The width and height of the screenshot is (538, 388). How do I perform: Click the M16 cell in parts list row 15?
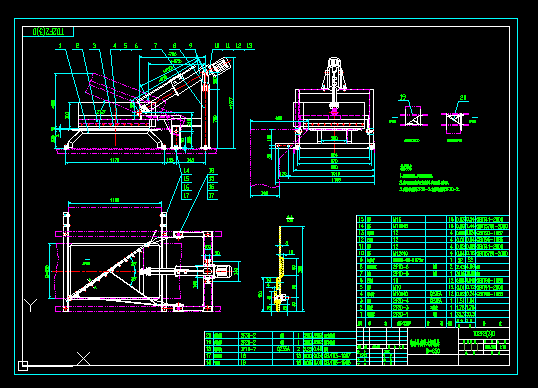(408, 220)
